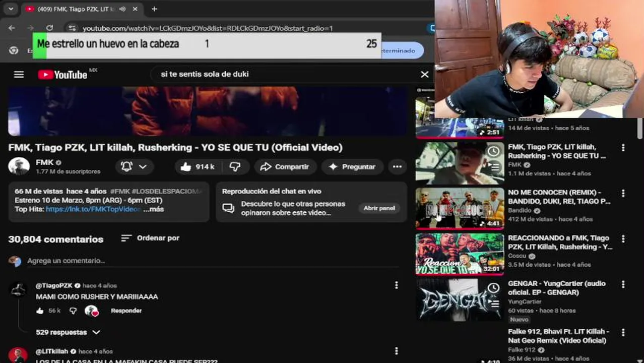Close the browser tab '(409) FMK, Tiago PZK'
The width and height of the screenshot is (644, 363).
point(135,9)
